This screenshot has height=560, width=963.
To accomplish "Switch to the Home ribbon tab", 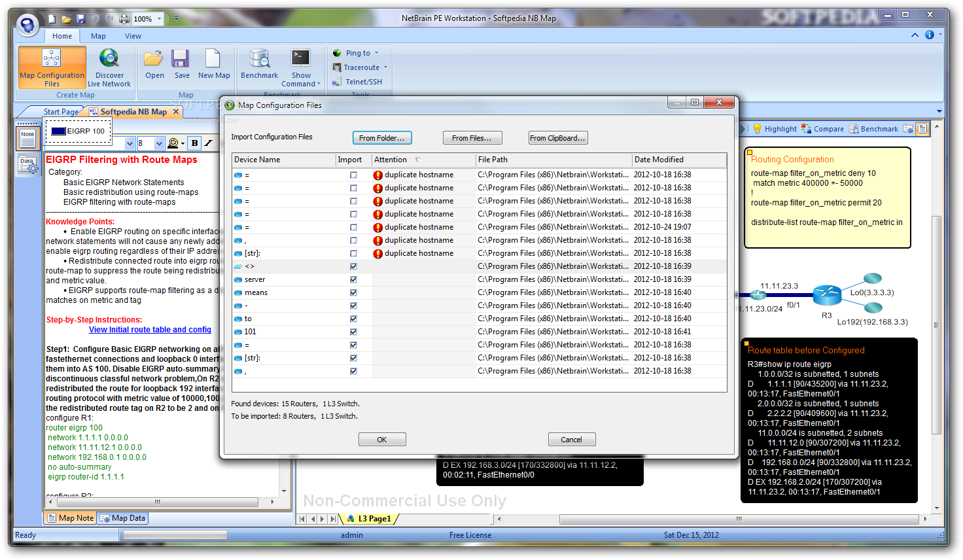I will pyautogui.click(x=62, y=36).
